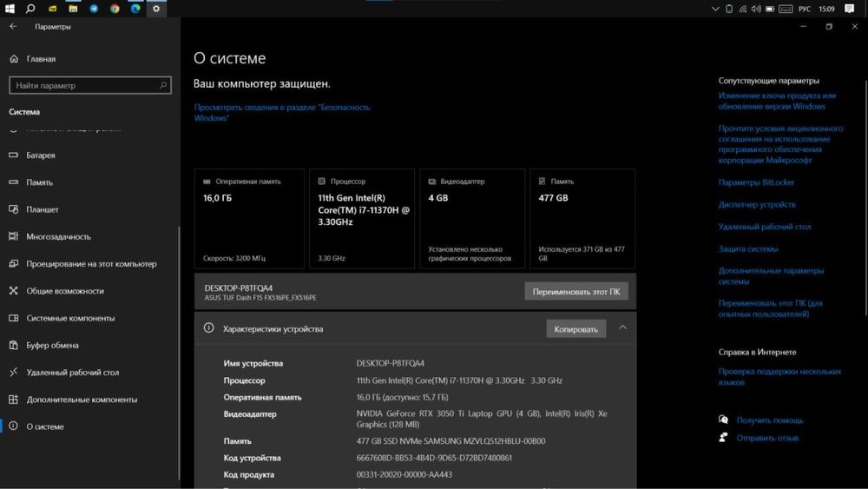The image size is (868, 489).
Task: Open the notification center icon
Action: (x=849, y=9)
